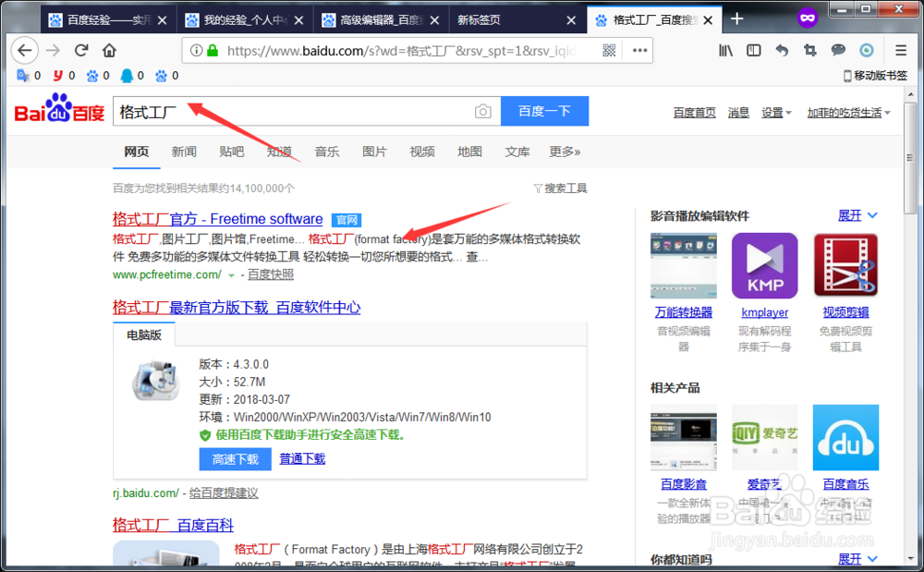The width and height of the screenshot is (924, 572).
Task: Select the 图片 search category
Action: (375, 152)
